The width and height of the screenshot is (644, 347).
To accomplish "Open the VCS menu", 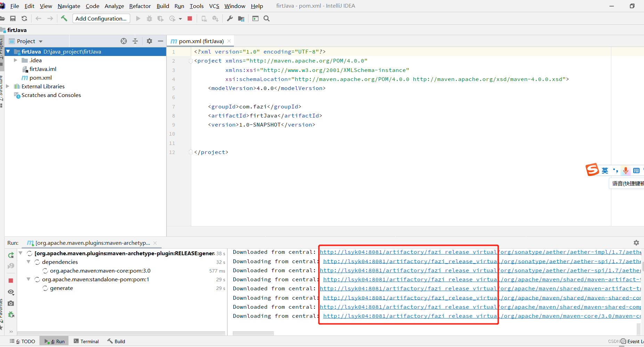I will coord(214,6).
